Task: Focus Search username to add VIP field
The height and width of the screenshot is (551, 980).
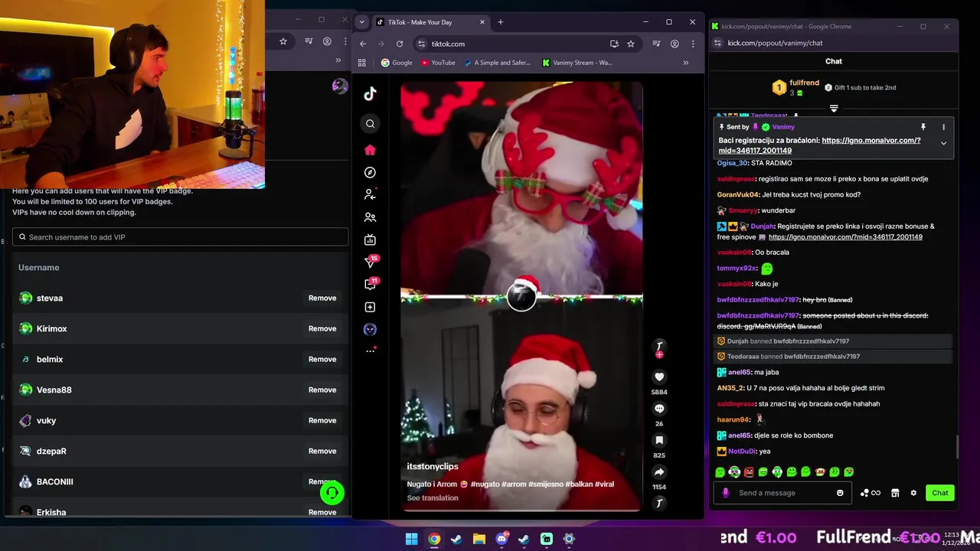Action: click(181, 237)
